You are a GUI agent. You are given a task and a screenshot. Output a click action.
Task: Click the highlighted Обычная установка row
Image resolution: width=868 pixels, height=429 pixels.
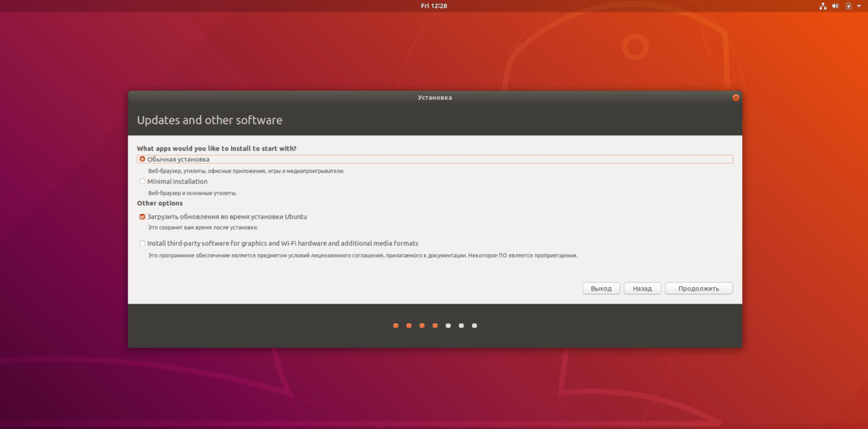(436, 159)
